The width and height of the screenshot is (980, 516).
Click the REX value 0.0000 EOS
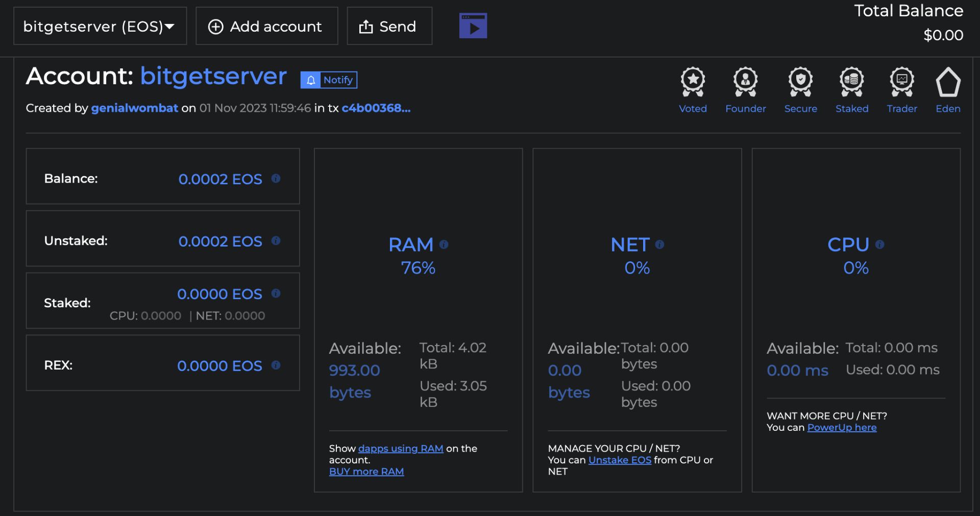point(219,366)
